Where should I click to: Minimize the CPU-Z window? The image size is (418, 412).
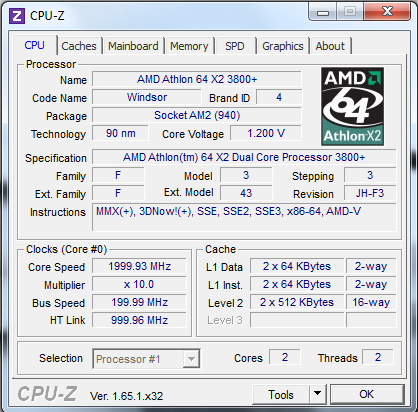click(x=323, y=12)
